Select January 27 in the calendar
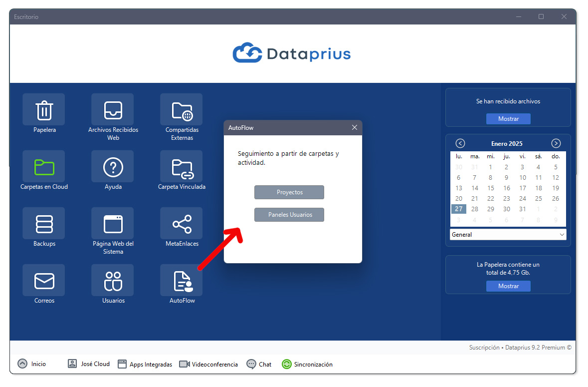Screen dimensions: 588x387 459,209
